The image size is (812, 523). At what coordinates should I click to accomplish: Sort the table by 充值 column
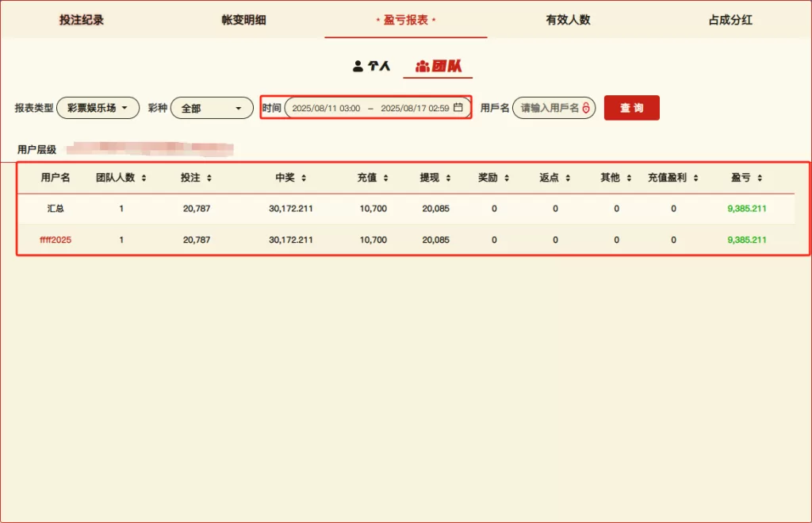pos(386,178)
